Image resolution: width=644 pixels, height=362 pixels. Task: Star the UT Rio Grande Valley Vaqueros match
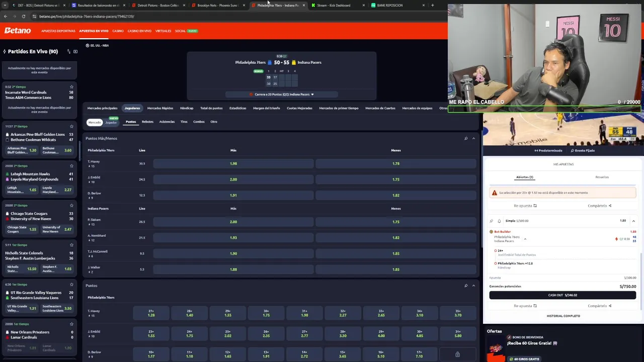click(x=71, y=284)
